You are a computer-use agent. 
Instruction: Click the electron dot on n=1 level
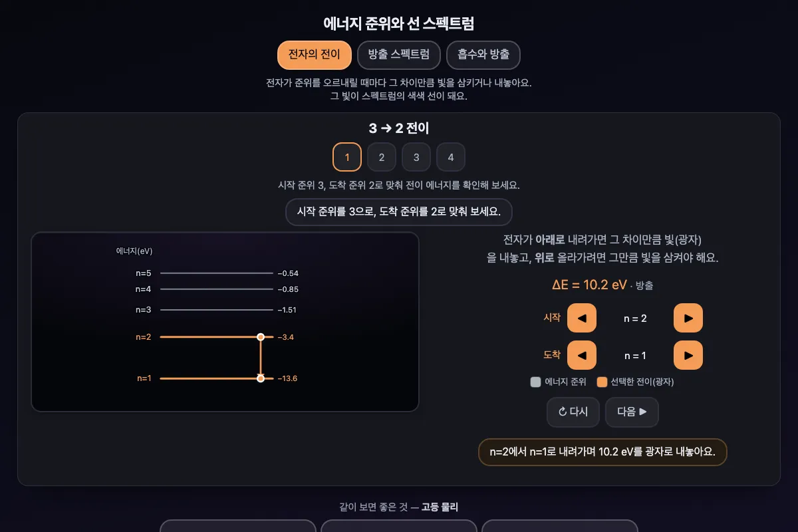coord(261,378)
